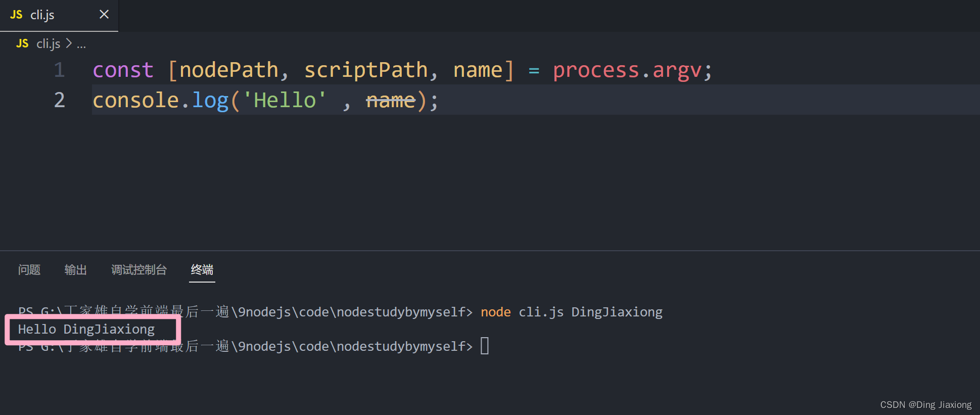Image resolution: width=980 pixels, height=415 pixels.
Task: Open the 调试控制台 panel tab
Action: click(x=139, y=270)
